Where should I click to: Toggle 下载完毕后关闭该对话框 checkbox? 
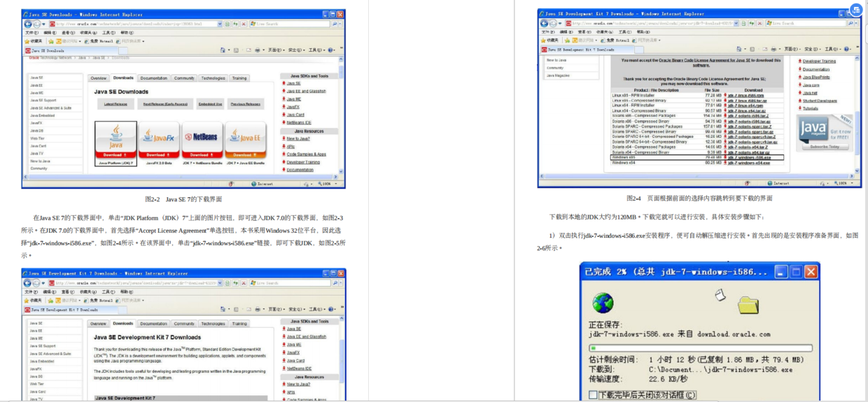coord(593,395)
